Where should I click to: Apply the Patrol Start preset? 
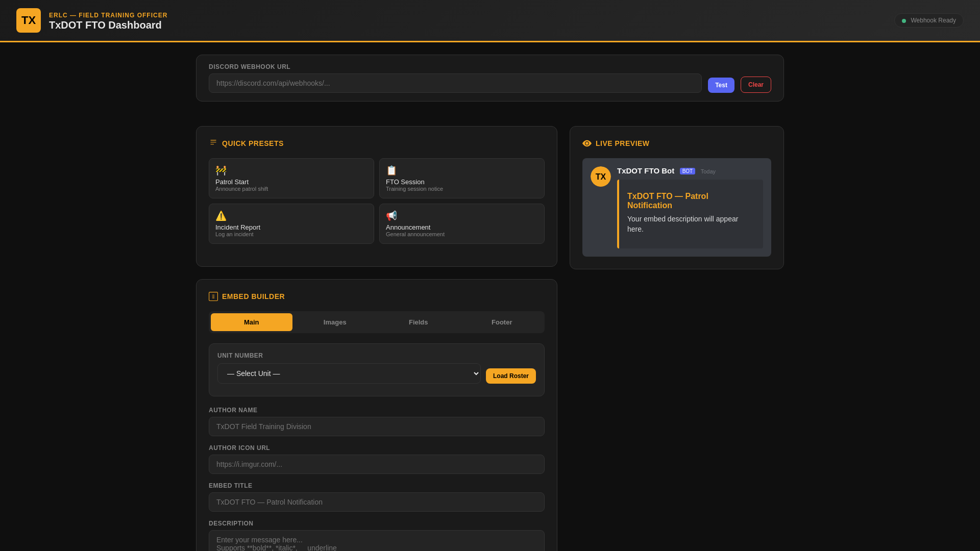[x=291, y=178]
